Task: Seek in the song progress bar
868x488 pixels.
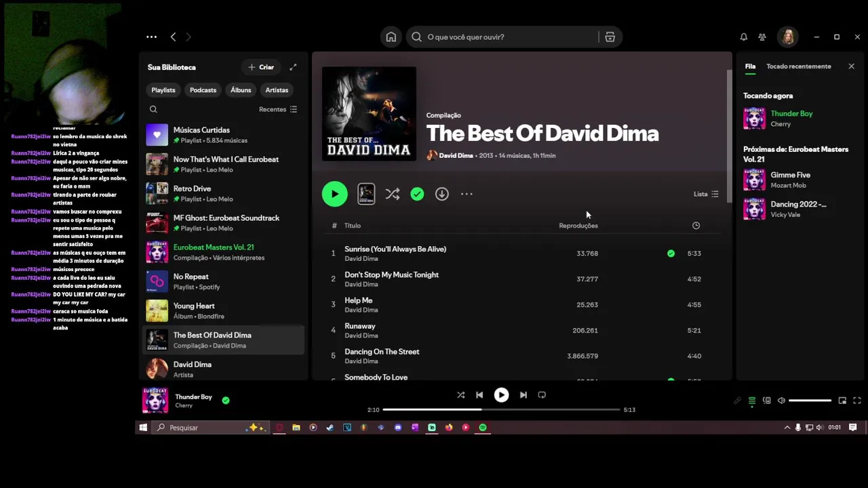Action: pos(501,409)
